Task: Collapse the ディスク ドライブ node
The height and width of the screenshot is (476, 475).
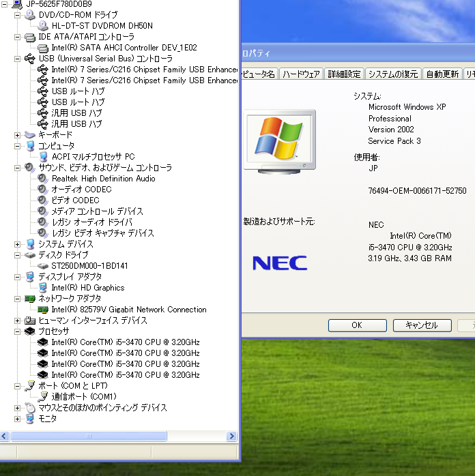Action: click(x=17, y=255)
